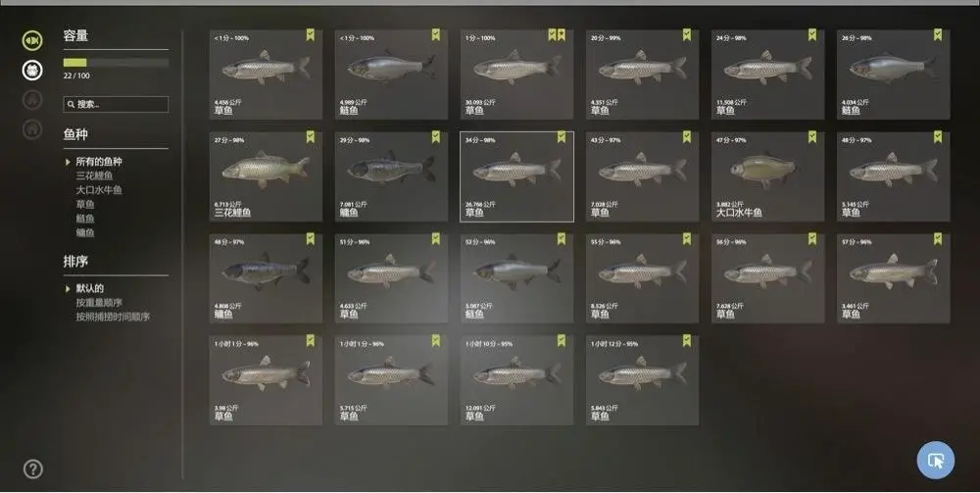Click the blue cursor button at bottom-right

click(x=936, y=461)
